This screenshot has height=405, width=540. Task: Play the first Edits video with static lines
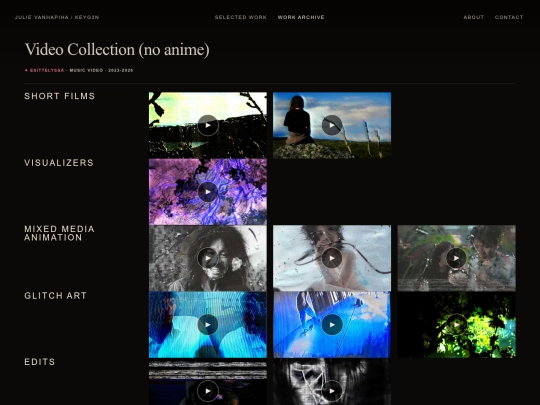[208, 391]
